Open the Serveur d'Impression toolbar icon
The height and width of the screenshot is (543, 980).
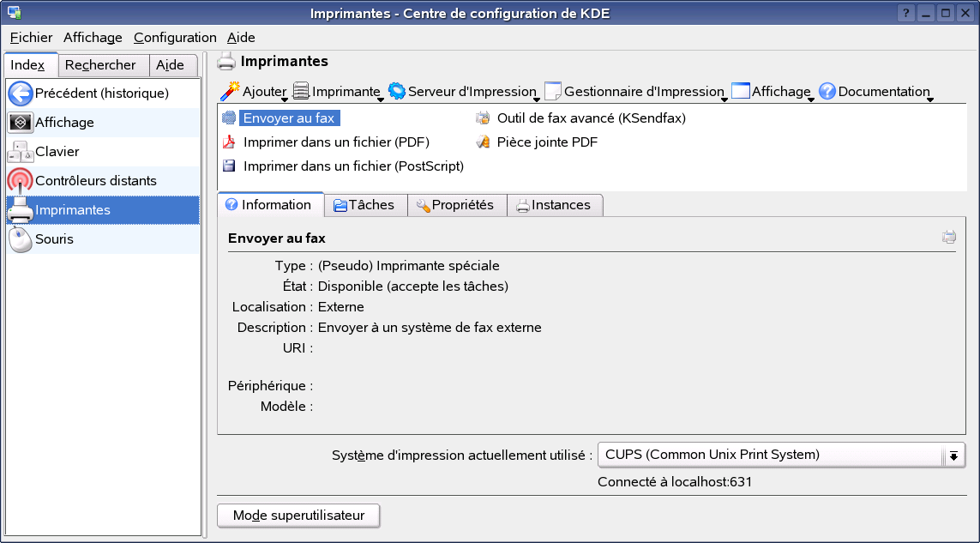(396, 91)
